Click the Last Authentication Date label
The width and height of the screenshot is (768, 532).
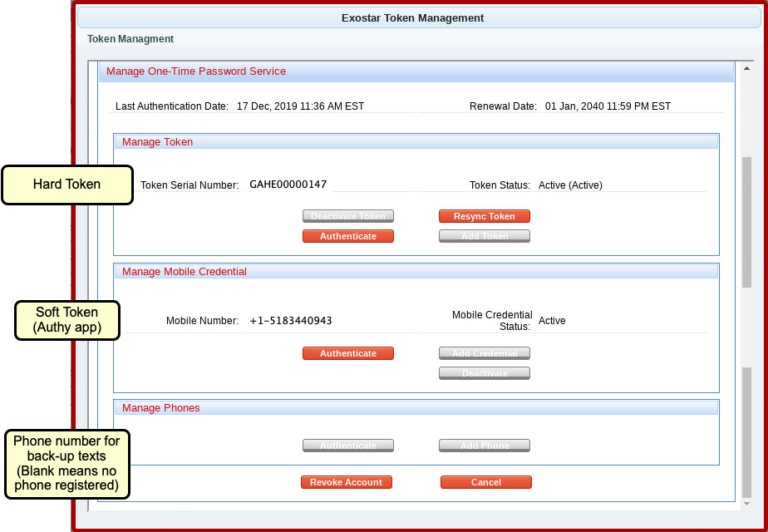[172, 106]
